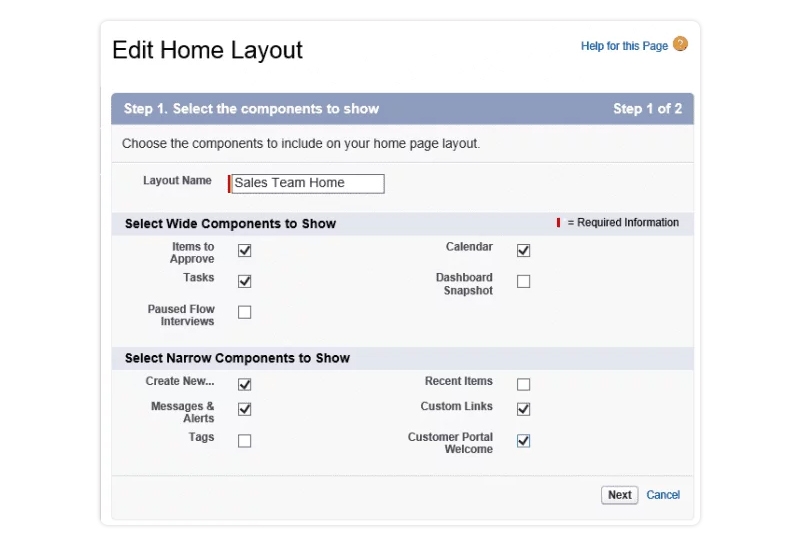
Task: Uncheck the Customer Portal Welcome checkbox
Action: [x=523, y=440]
